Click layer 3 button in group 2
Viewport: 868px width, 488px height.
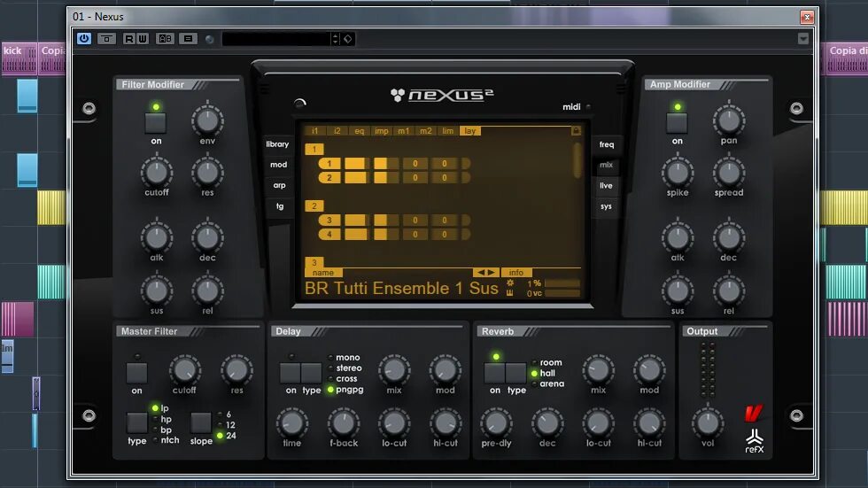pyautogui.click(x=329, y=221)
